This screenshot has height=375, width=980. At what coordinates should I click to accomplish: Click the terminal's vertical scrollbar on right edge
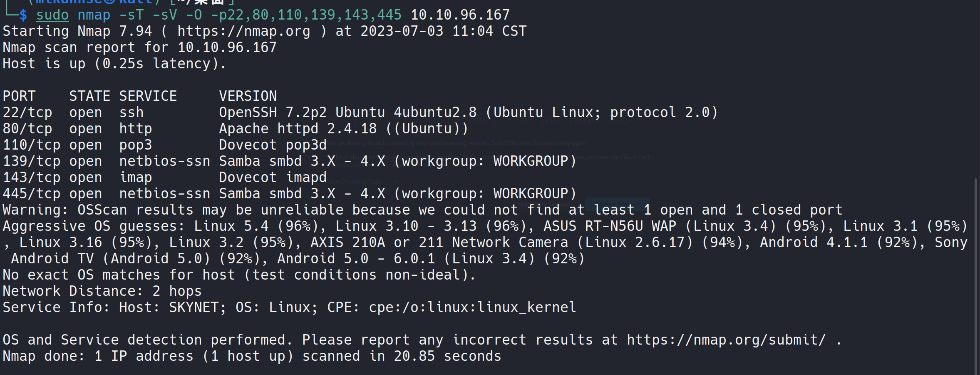click(x=975, y=275)
